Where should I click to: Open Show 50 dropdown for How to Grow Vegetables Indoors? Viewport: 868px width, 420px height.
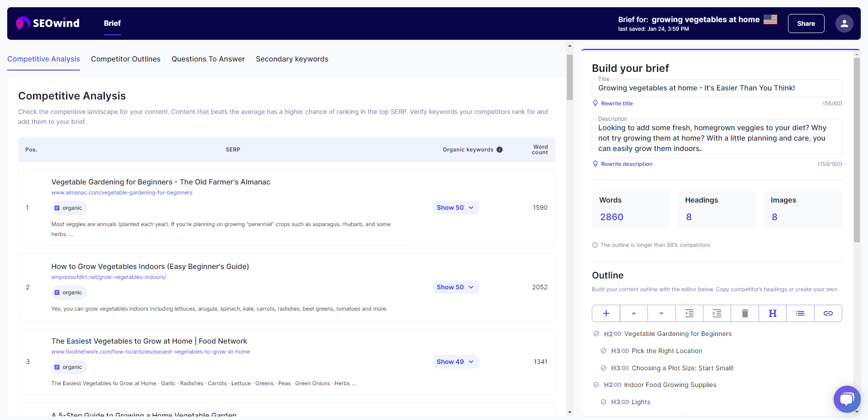click(x=455, y=287)
